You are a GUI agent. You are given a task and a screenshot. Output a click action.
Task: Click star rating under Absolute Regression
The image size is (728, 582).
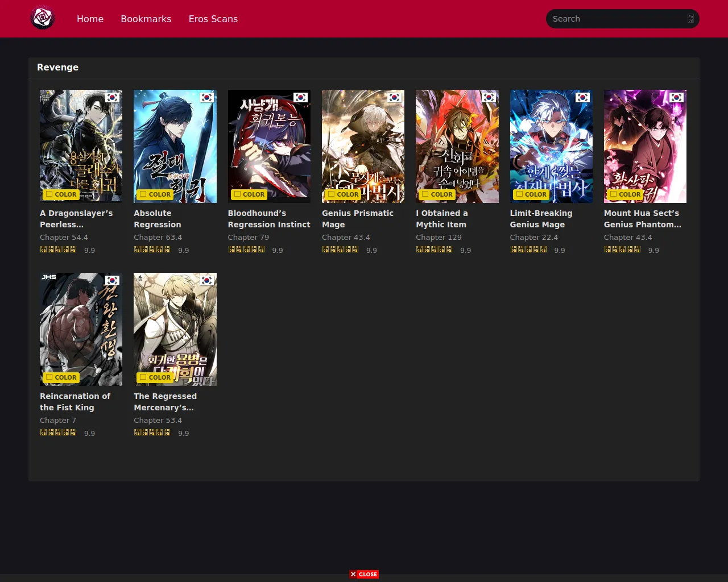[152, 250]
